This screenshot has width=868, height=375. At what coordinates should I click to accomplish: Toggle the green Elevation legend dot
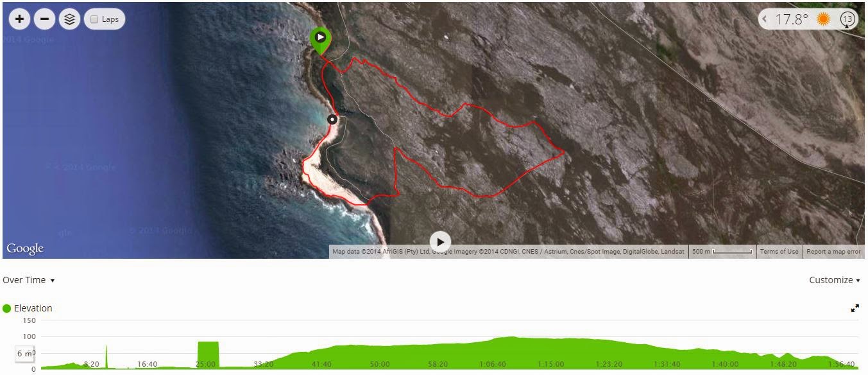[x=7, y=308]
